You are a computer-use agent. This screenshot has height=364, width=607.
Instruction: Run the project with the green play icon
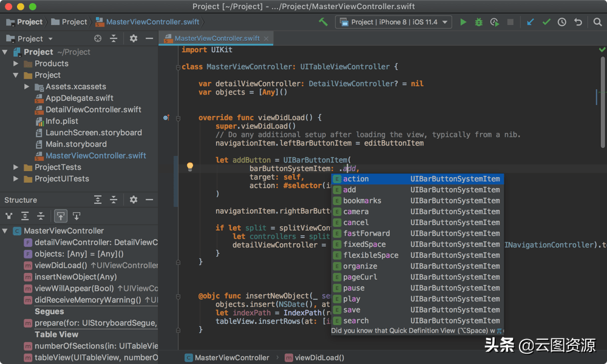463,22
